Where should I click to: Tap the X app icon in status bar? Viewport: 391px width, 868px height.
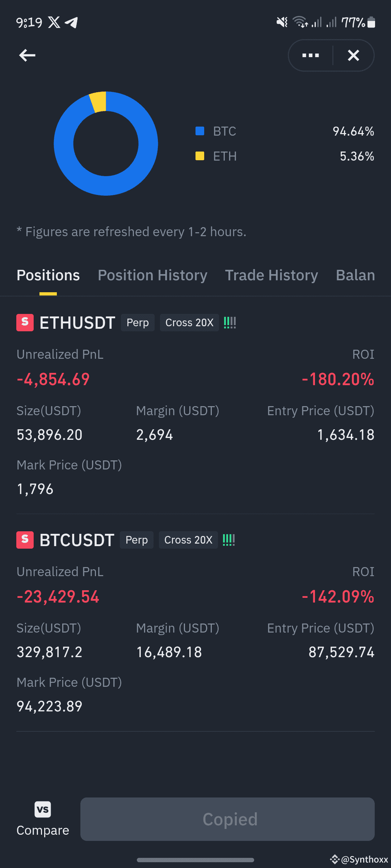coord(54,22)
